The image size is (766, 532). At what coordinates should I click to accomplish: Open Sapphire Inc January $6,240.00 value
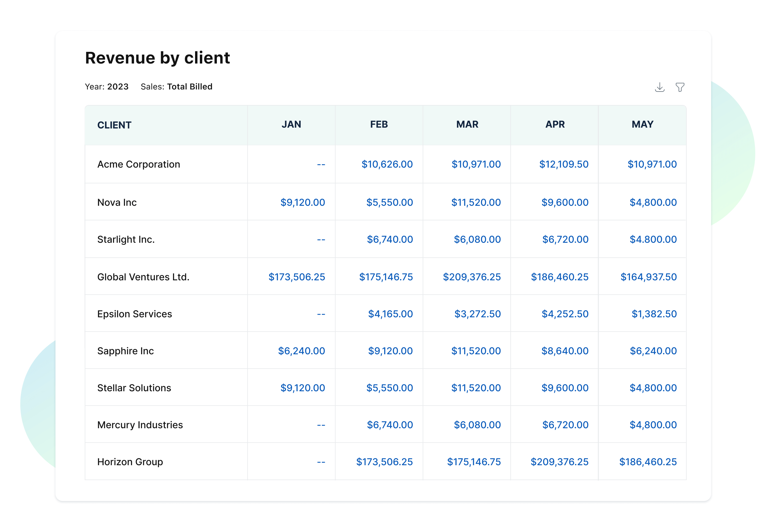[301, 351]
